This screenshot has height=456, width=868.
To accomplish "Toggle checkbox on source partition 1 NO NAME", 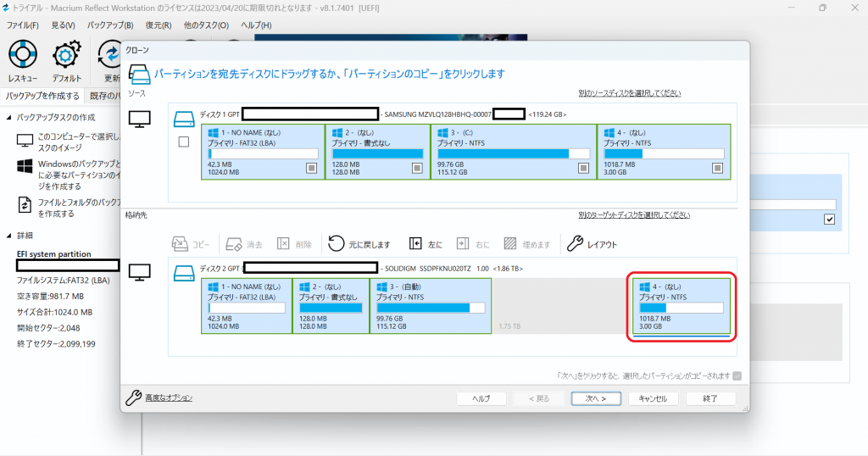I will [312, 168].
